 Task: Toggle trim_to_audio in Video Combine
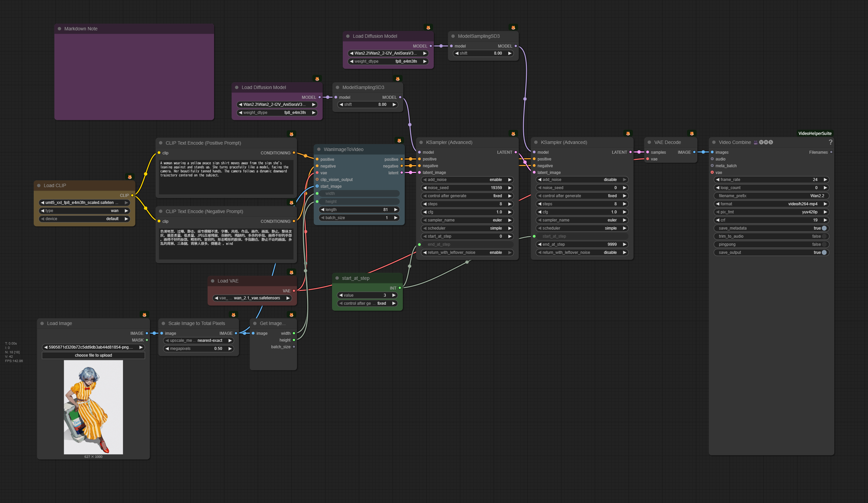point(824,236)
